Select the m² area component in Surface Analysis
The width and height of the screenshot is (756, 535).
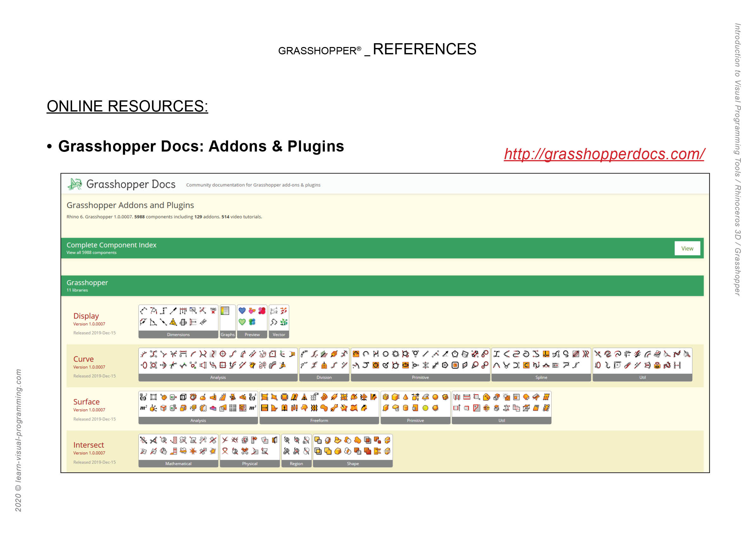[143, 408]
